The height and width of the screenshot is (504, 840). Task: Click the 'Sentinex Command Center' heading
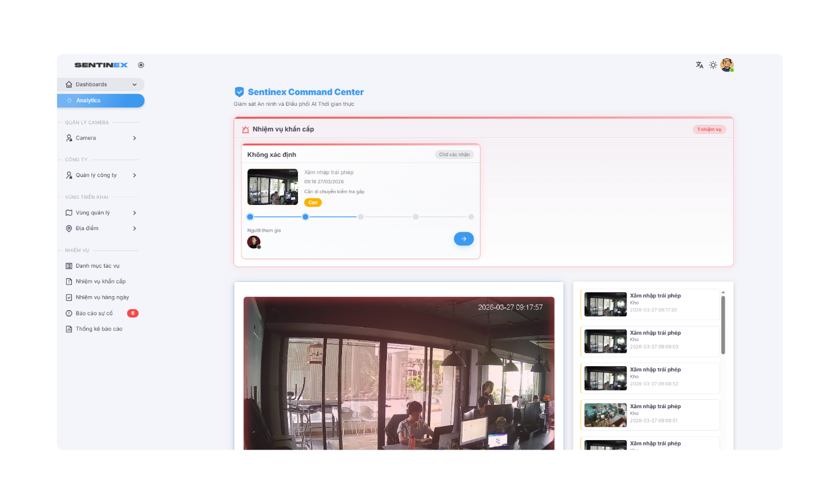(x=306, y=92)
